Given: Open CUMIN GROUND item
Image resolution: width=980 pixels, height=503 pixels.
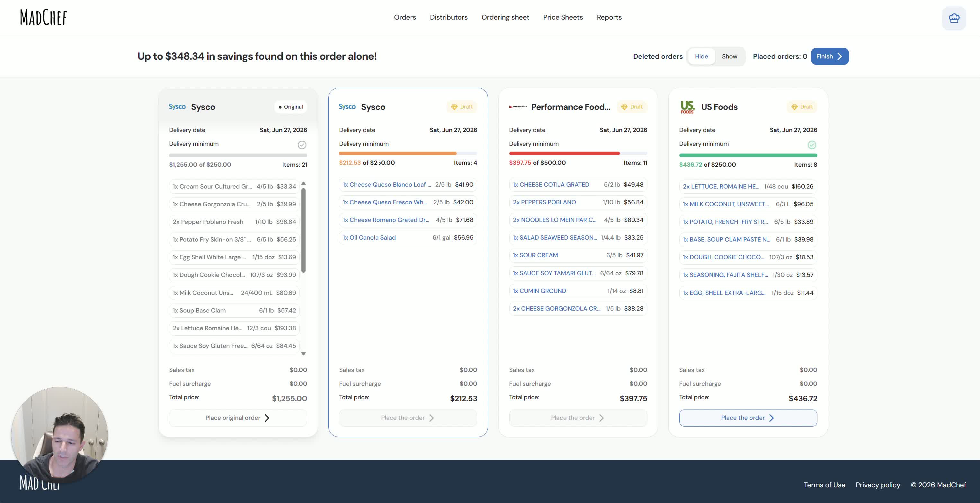Looking at the screenshot, I should [578, 291].
